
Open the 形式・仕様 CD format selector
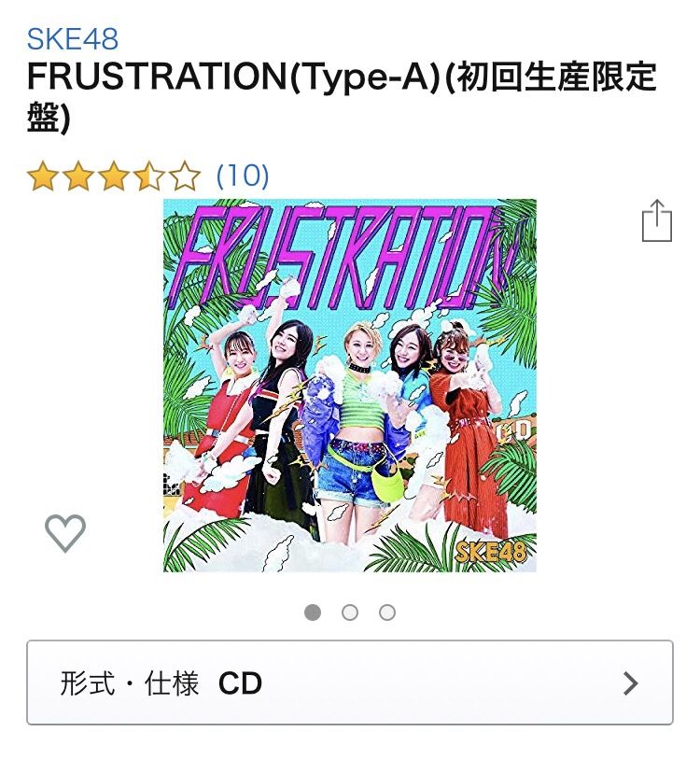350,683
